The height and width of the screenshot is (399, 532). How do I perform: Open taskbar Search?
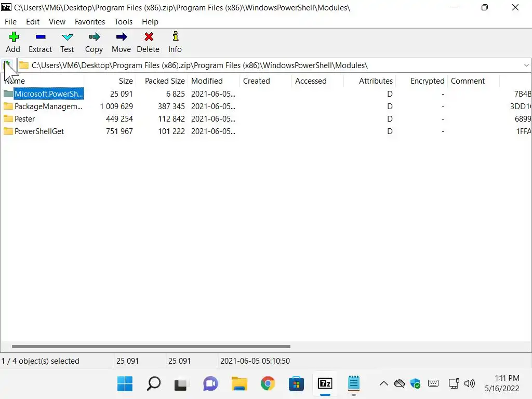click(x=153, y=384)
